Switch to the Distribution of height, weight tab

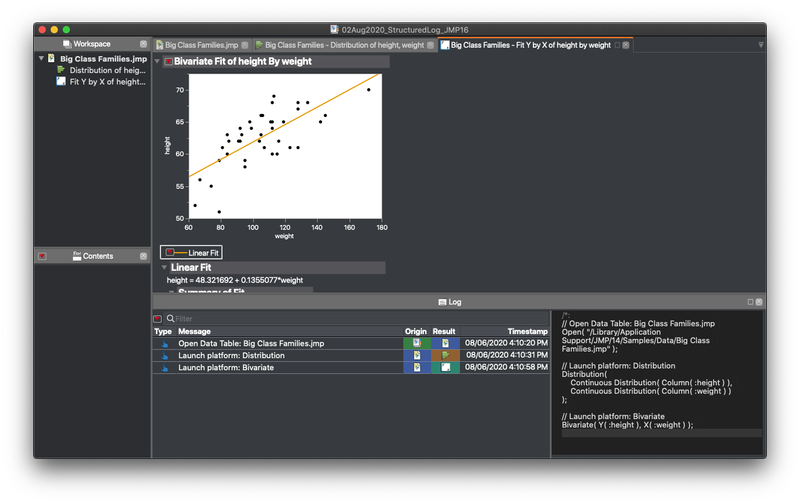pyautogui.click(x=344, y=45)
